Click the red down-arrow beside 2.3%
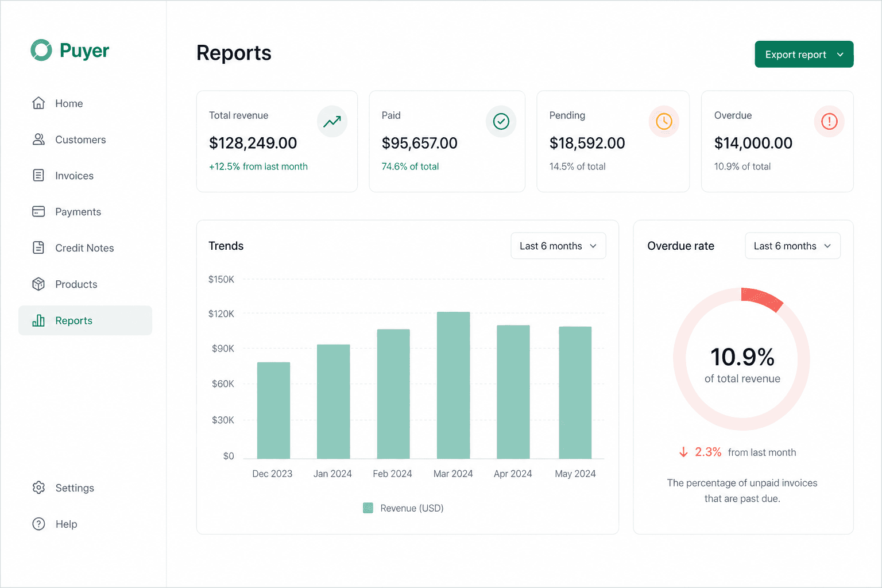 (683, 452)
